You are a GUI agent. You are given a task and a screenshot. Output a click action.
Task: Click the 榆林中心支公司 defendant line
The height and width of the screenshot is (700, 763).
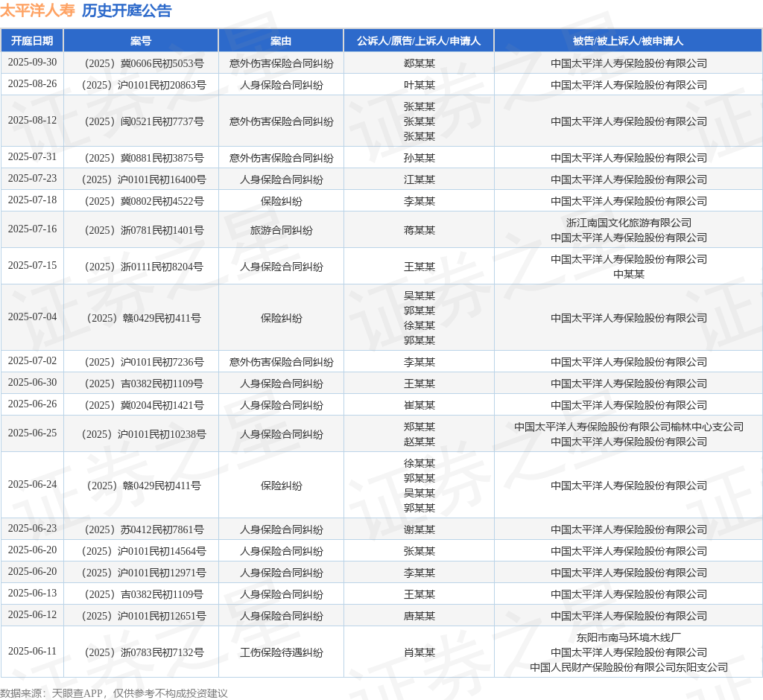(x=629, y=427)
